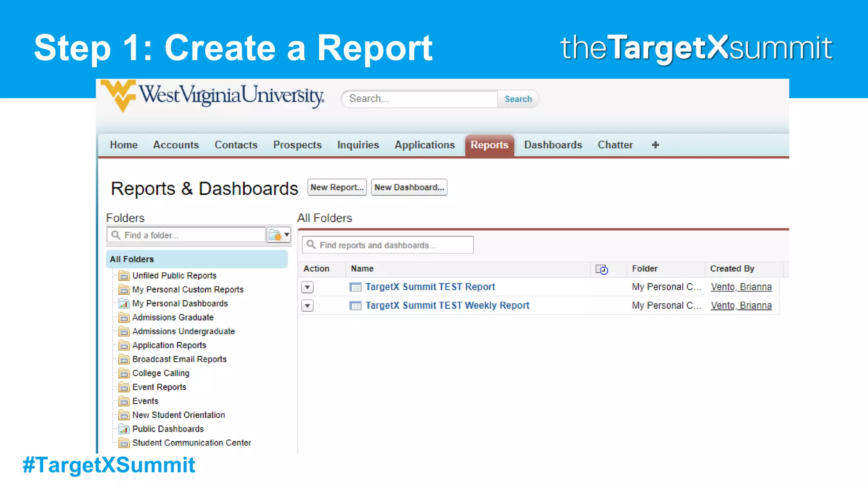Focus the global Search text field
This screenshot has width=868, height=488.
420,99
